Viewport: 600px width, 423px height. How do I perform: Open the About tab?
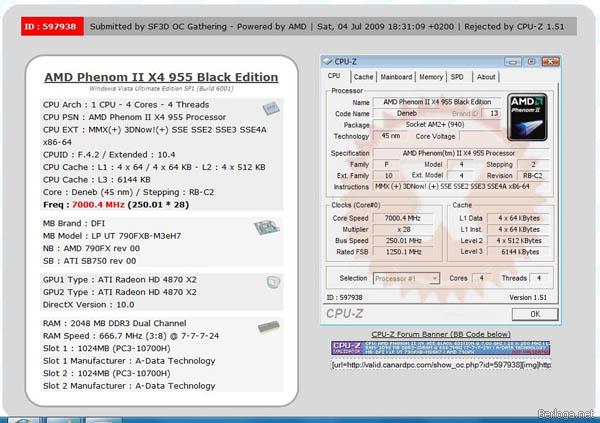pyautogui.click(x=486, y=77)
